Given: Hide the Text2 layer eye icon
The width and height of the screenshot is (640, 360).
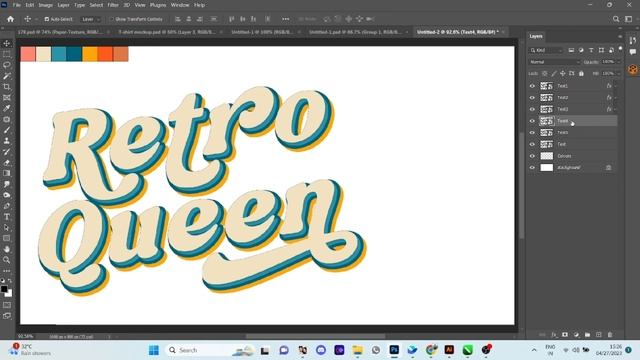Looking at the screenshot, I should click(532, 98).
